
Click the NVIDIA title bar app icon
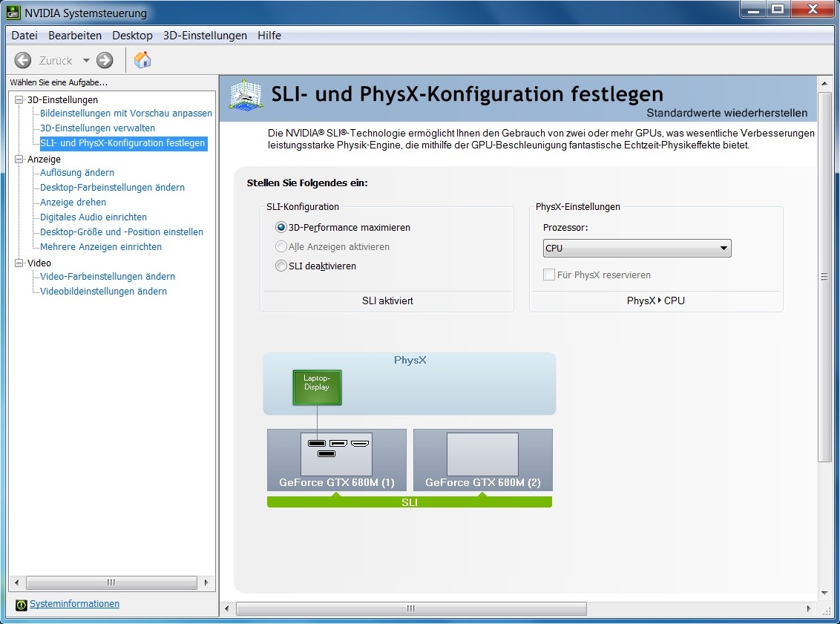coord(13,13)
